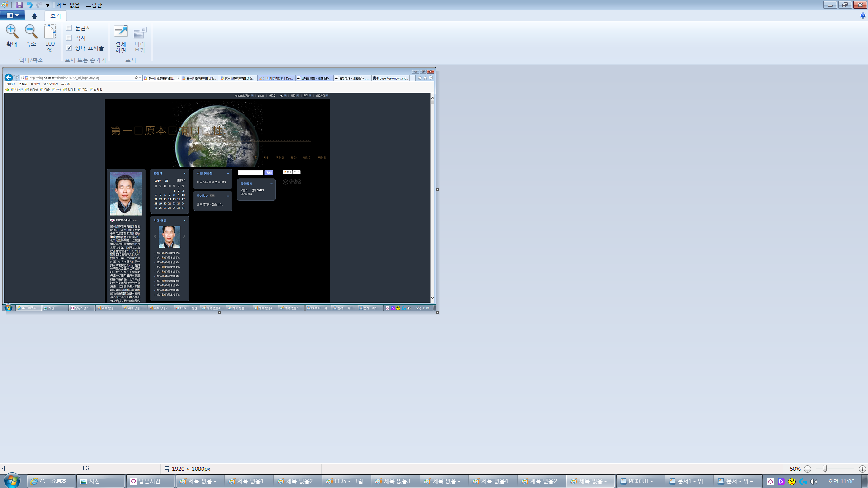Click the yellow face icon in the system tray

pos(792,482)
